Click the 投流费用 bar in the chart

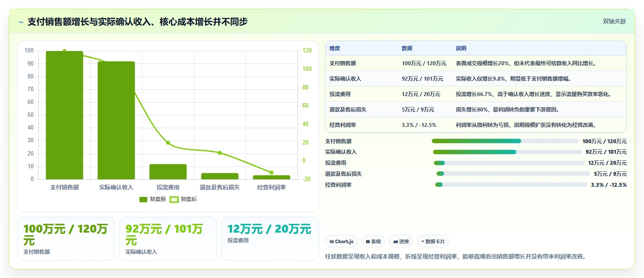(x=168, y=172)
